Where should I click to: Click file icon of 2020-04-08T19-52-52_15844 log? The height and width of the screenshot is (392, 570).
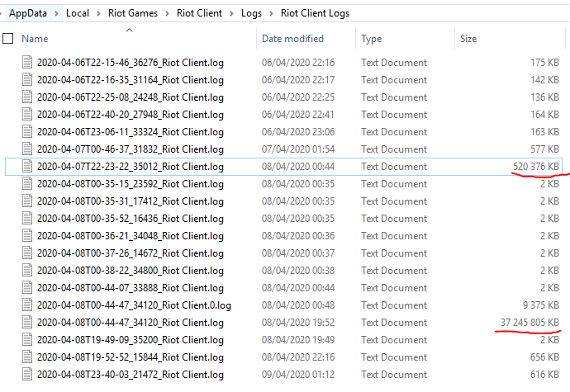click(27, 357)
